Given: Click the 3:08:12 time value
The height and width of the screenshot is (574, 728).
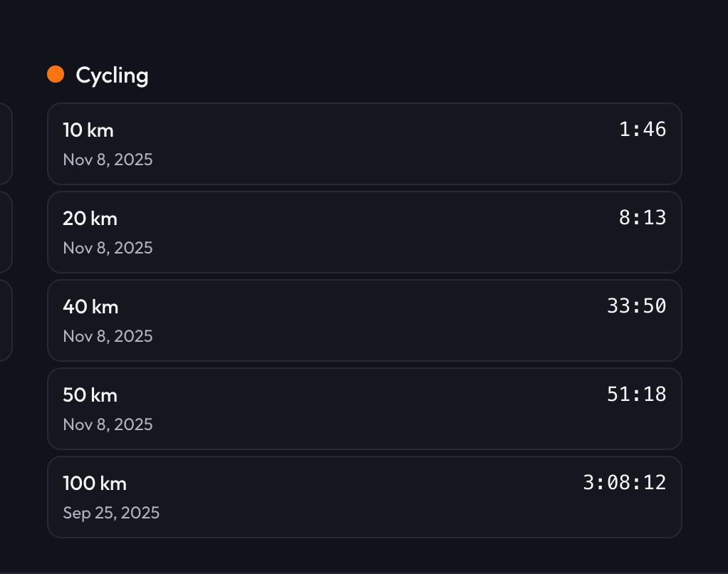Looking at the screenshot, I should (x=625, y=483).
